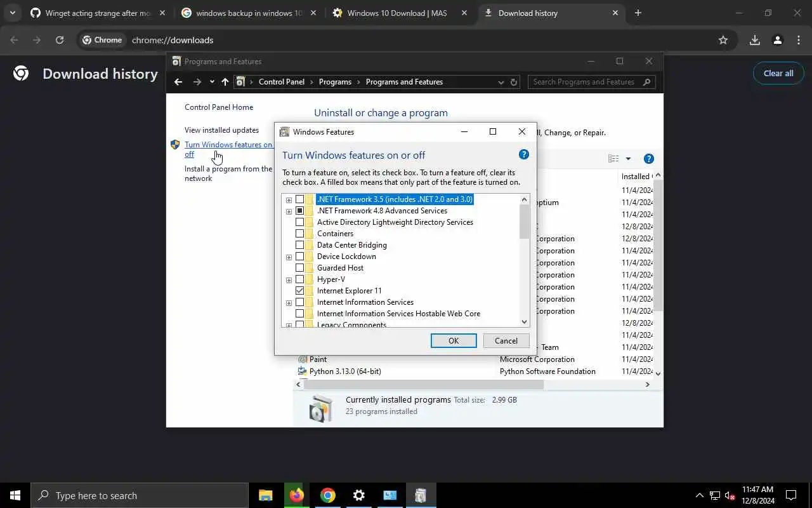Click the Programs breadcrumb in address bar
The height and width of the screenshot is (508, 812).
click(335, 82)
